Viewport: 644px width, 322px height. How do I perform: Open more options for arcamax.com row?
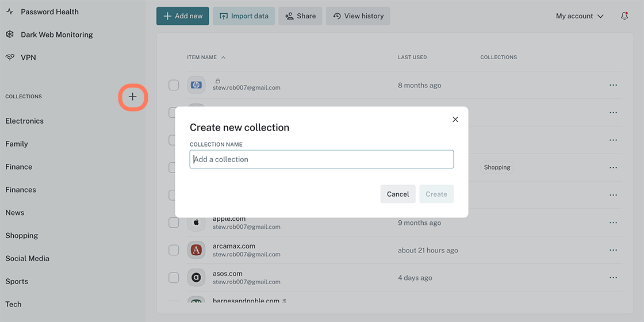613,250
